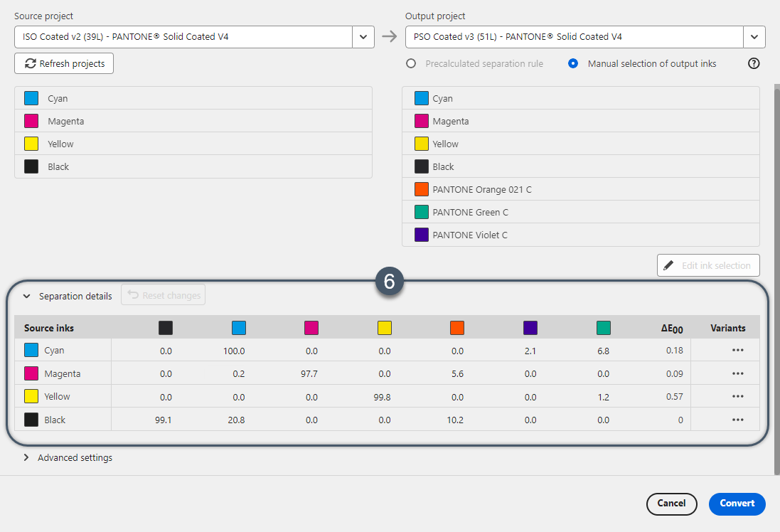Open variants menu for Cyan row
This screenshot has height=532, width=780.
(738, 350)
